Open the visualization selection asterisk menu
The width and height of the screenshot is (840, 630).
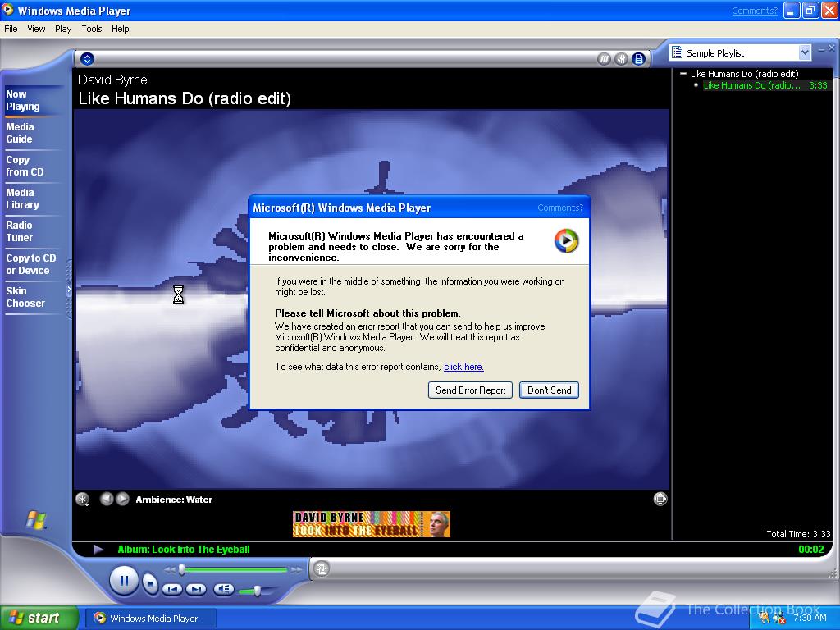[x=83, y=500]
